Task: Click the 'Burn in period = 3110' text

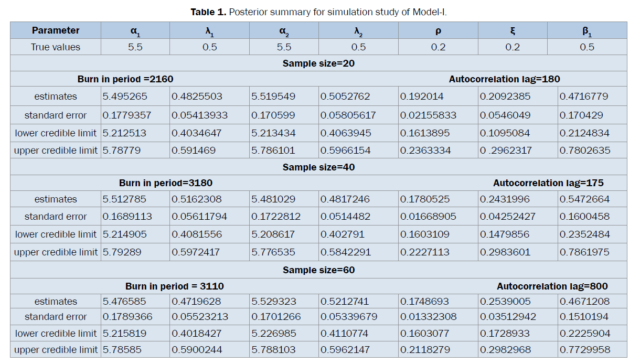Action: pos(175,286)
